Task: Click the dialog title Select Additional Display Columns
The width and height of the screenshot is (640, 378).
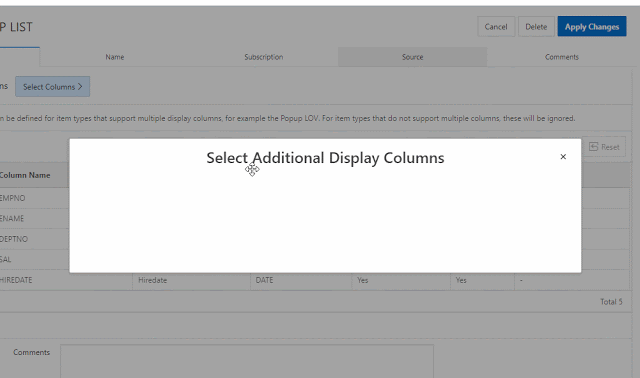Action: coord(325,158)
